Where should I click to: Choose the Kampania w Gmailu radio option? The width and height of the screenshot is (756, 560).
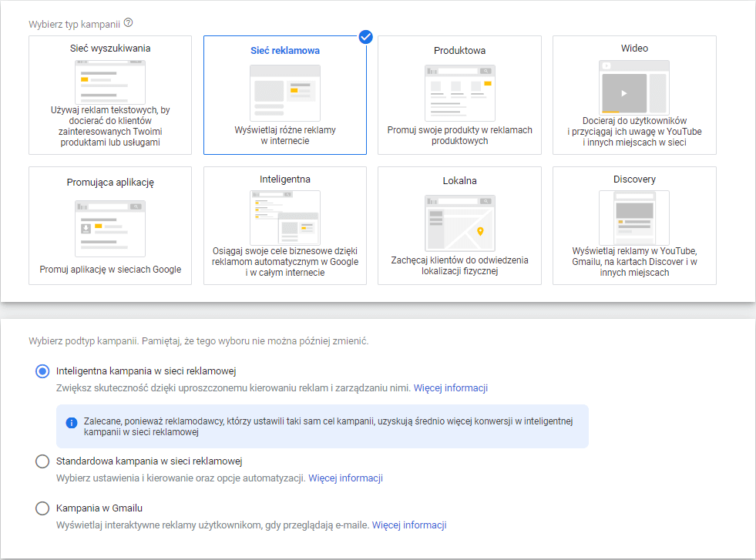[42, 508]
